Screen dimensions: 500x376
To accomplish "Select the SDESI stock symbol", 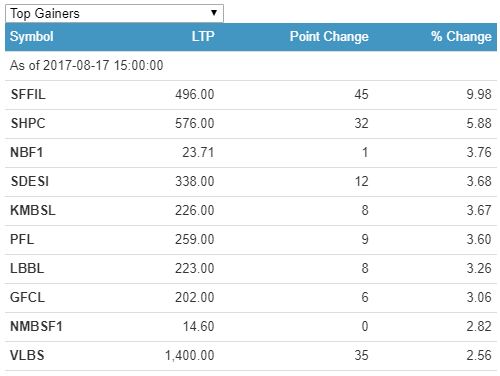I will 30,182.
